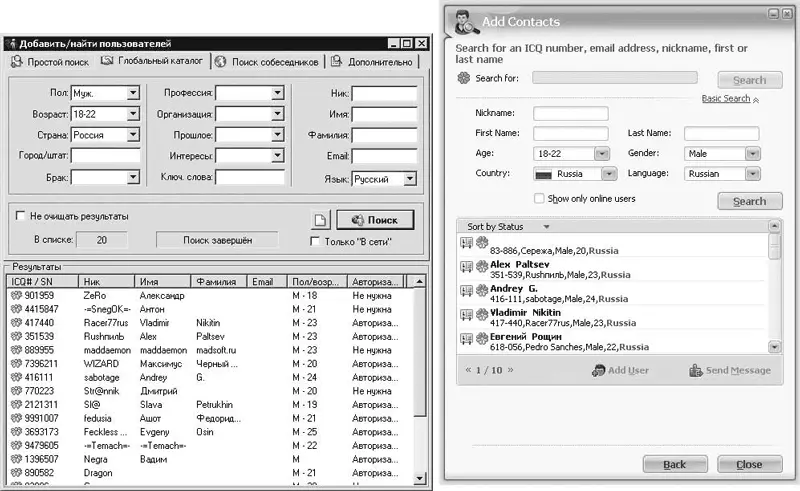Click the Last Name field in Add Contacts
This screenshot has width=800, height=491.
point(721,134)
